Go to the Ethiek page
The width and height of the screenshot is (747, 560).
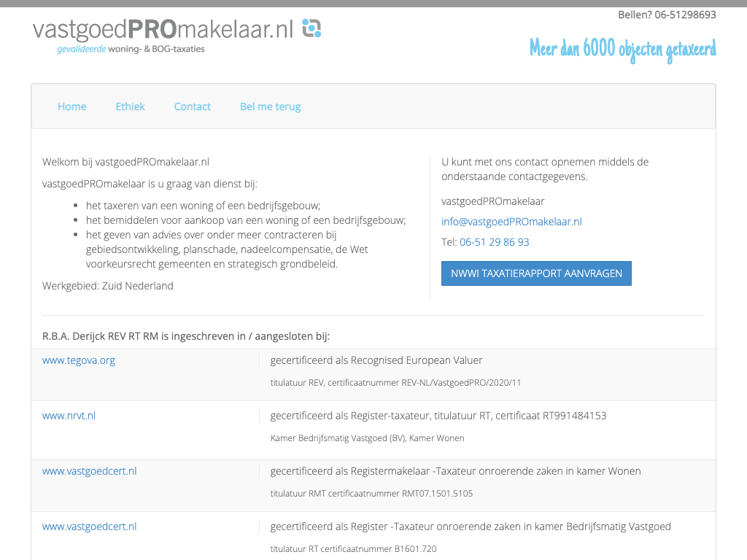pos(130,106)
